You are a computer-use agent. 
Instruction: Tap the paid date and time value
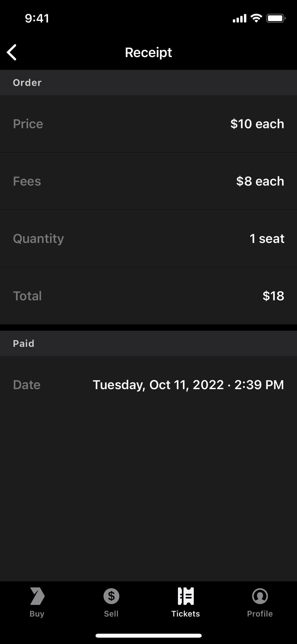pyautogui.click(x=188, y=385)
